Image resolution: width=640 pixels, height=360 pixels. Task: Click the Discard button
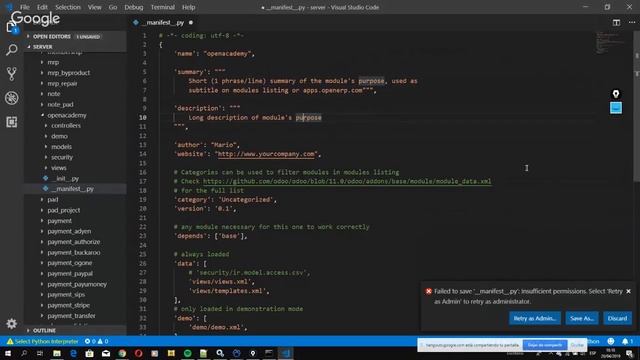point(617,318)
